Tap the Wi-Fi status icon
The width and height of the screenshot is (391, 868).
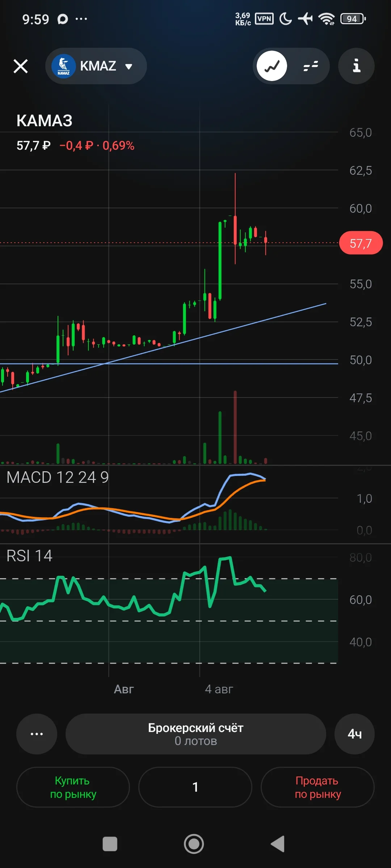tap(327, 19)
